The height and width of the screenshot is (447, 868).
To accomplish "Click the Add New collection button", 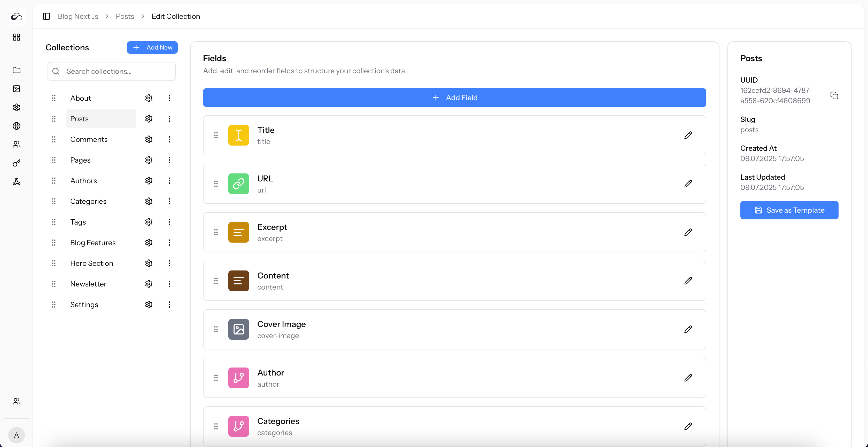I will pos(152,47).
